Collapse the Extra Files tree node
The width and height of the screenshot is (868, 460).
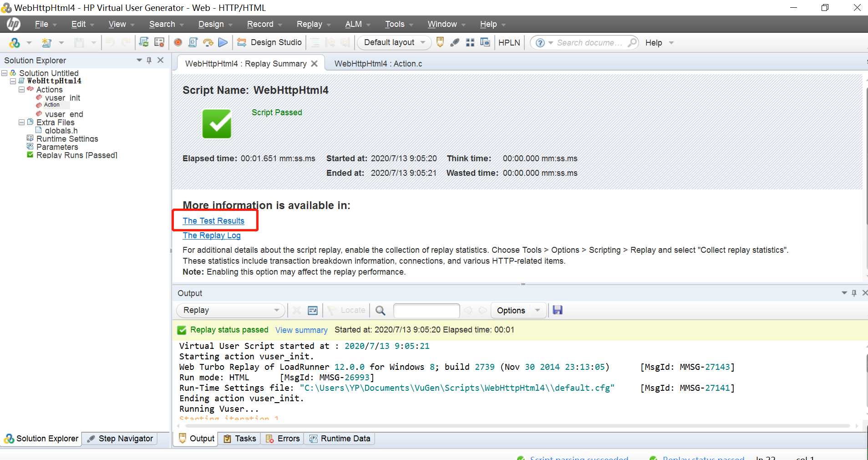coord(21,123)
